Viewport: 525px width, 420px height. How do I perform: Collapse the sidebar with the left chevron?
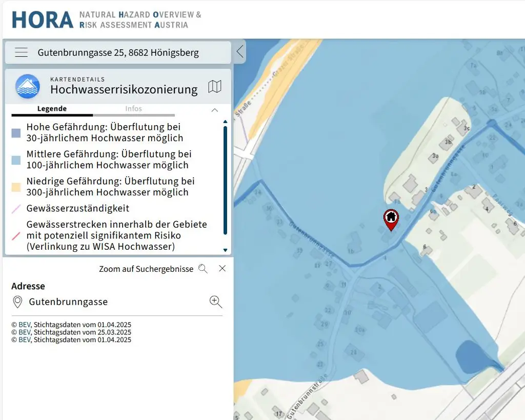[239, 52]
